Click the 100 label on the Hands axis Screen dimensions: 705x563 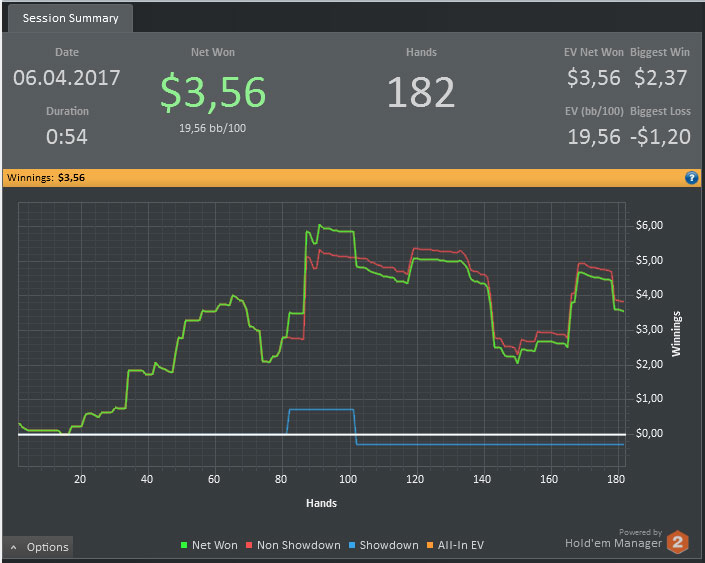348,479
